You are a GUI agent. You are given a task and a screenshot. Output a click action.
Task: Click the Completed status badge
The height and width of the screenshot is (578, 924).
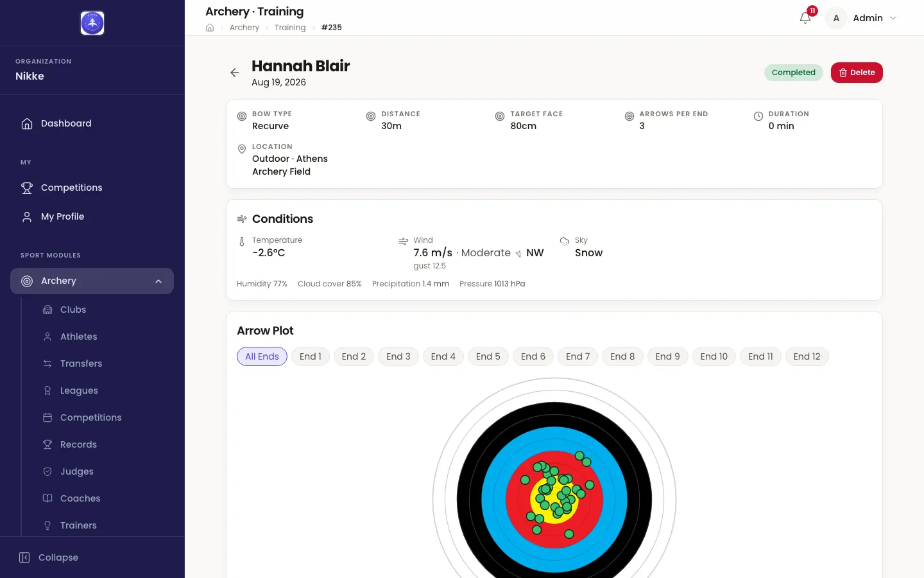click(794, 73)
